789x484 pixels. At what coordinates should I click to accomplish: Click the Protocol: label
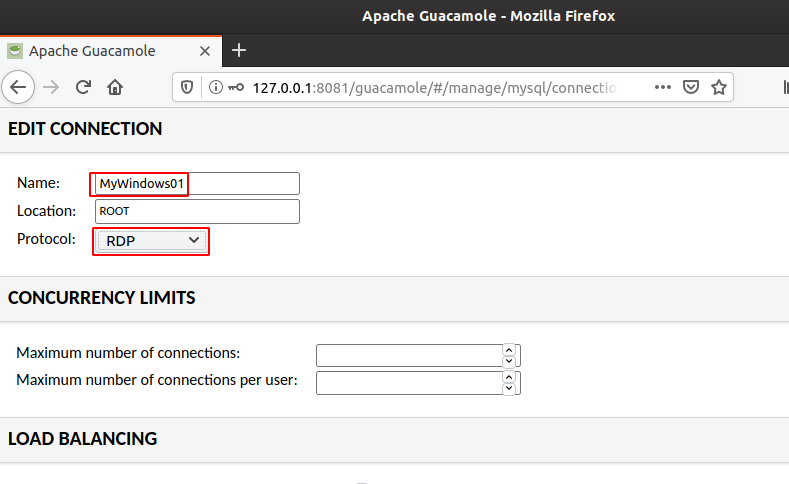pos(46,239)
